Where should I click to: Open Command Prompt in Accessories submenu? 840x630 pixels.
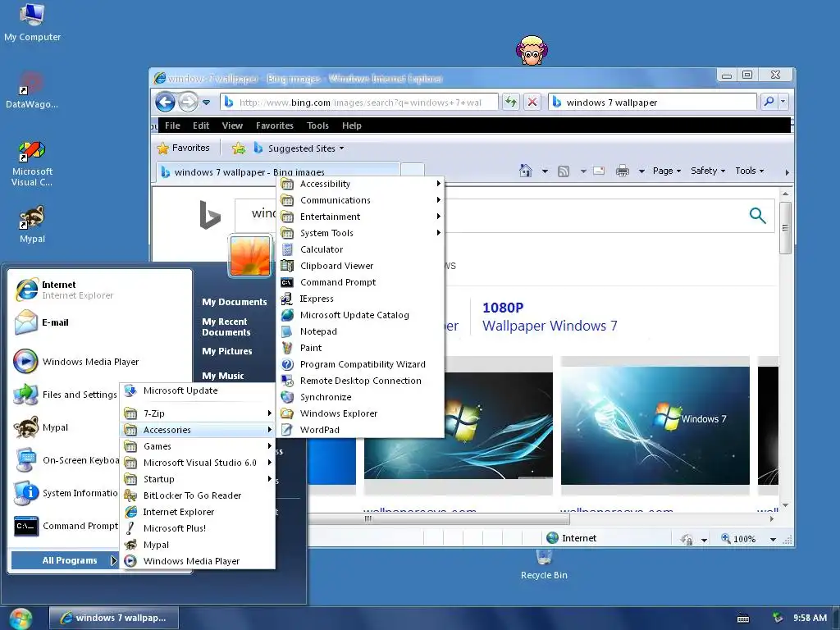coord(361,282)
